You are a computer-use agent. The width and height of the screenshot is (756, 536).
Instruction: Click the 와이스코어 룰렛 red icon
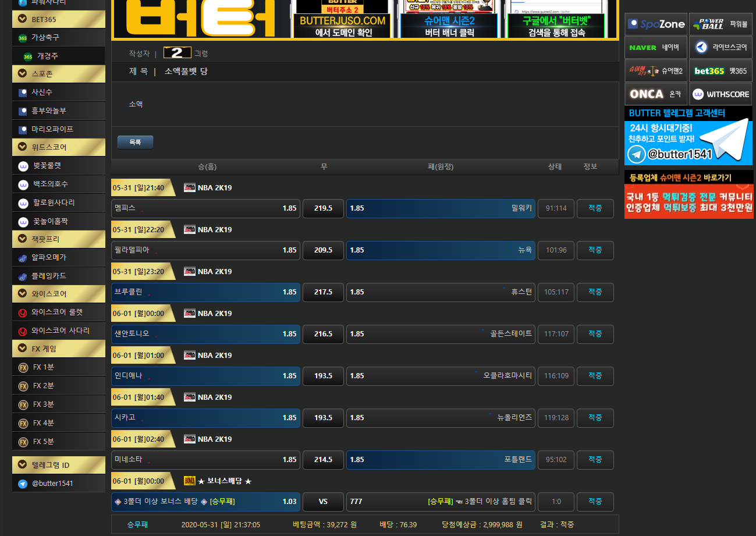click(23, 313)
